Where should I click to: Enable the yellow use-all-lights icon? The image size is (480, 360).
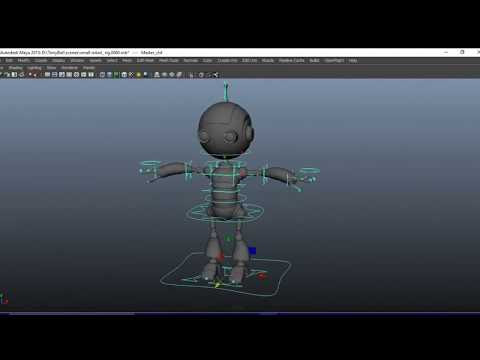pos(138,75)
